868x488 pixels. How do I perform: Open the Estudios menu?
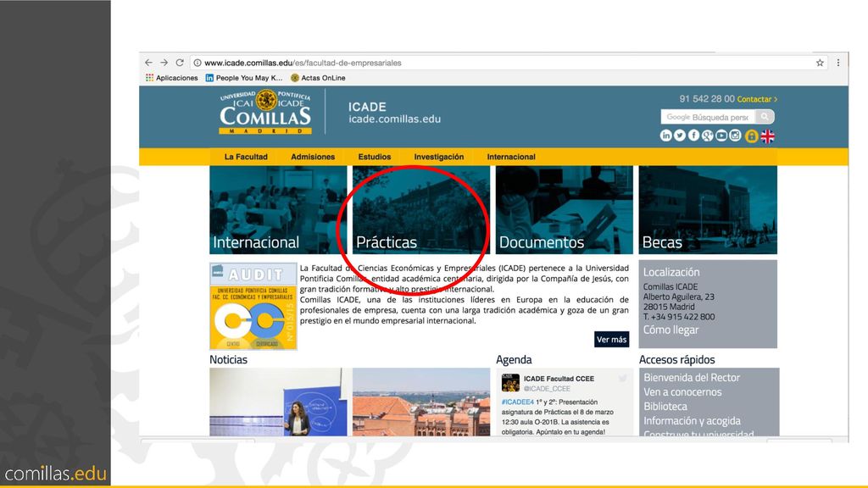[x=374, y=157]
